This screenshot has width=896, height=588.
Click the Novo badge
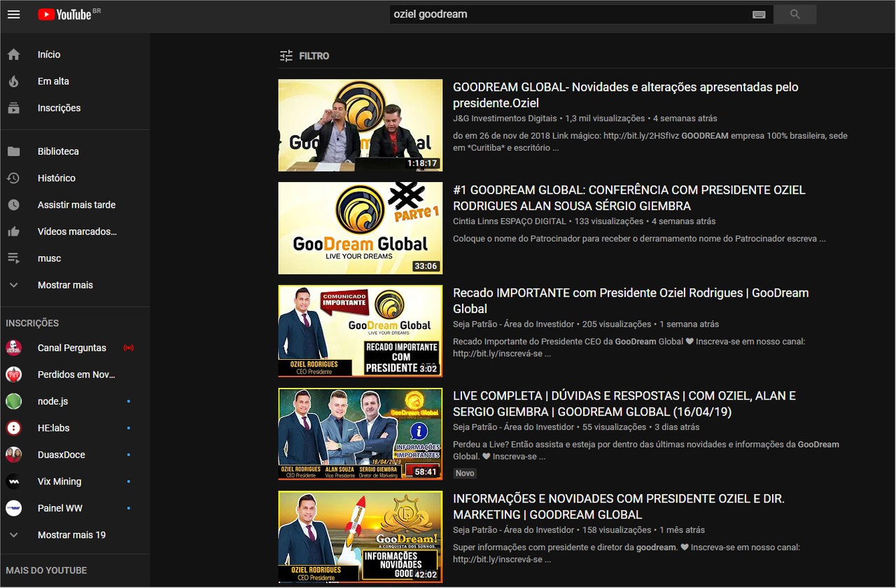(465, 473)
